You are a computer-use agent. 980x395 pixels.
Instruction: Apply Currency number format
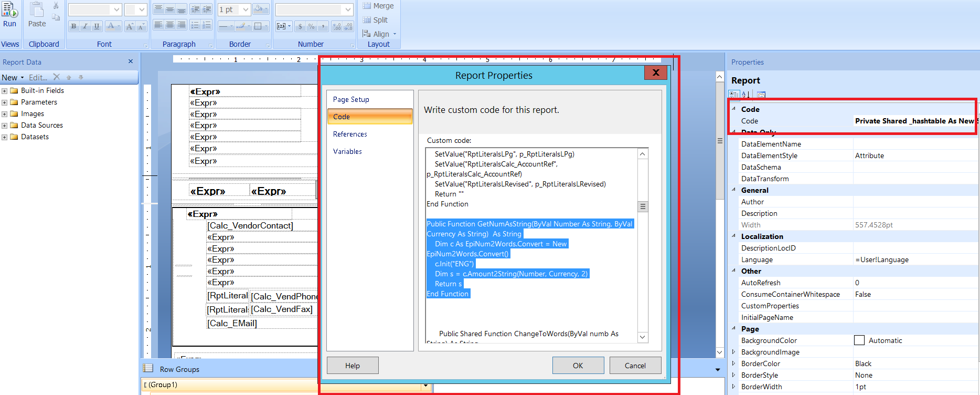point(300,26)
